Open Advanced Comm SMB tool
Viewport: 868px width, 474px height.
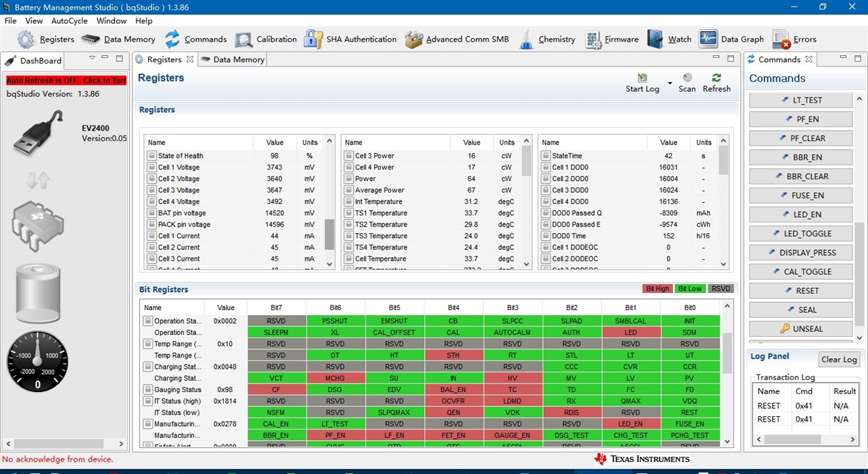[457, 40]
